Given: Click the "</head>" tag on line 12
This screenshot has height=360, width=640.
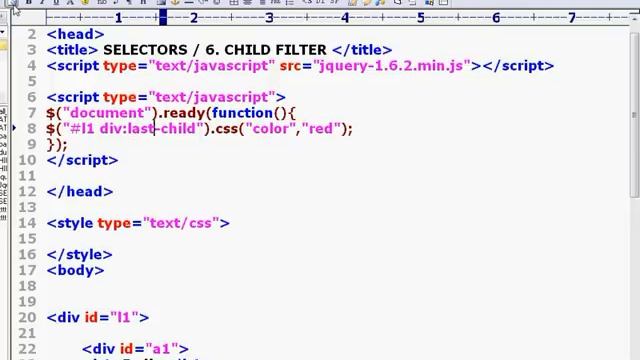Looking at the screenshot, I should pyautogui.click(x=80, y=191).
